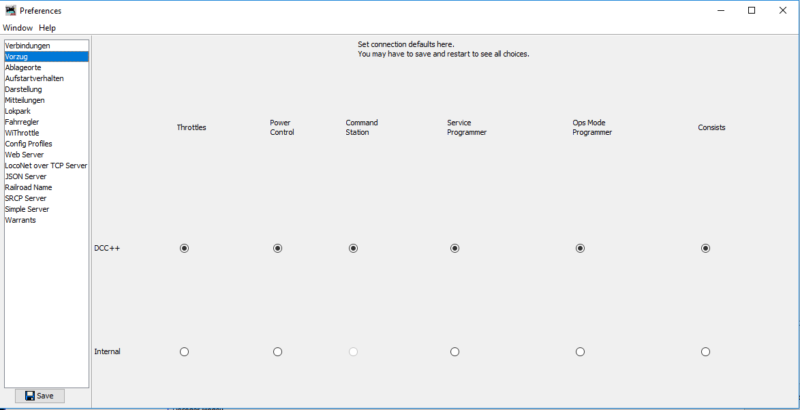This screenshot has height=410, width=800.
Task: Click the Ops Mode Programmer column header
Action: [592, 127]
